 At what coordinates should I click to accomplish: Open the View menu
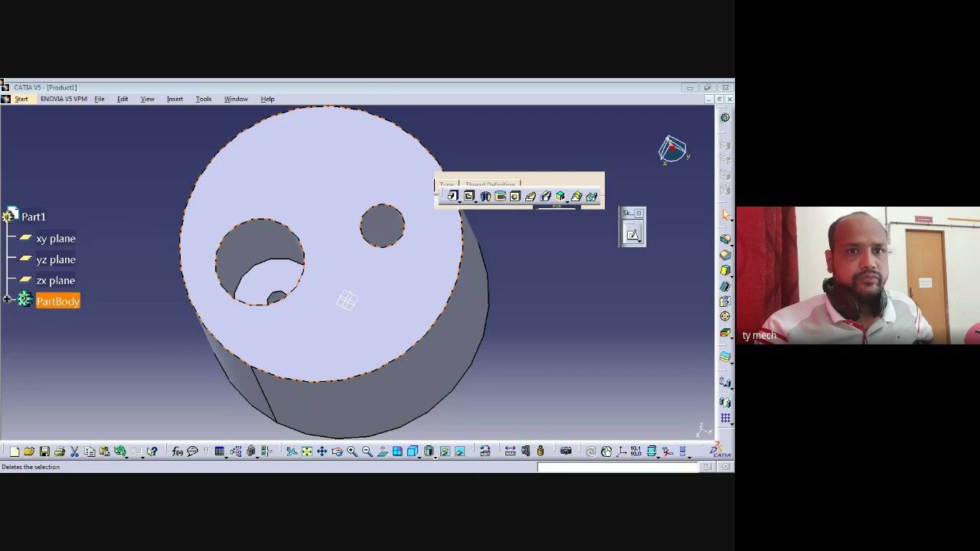[x=147, y=99]
